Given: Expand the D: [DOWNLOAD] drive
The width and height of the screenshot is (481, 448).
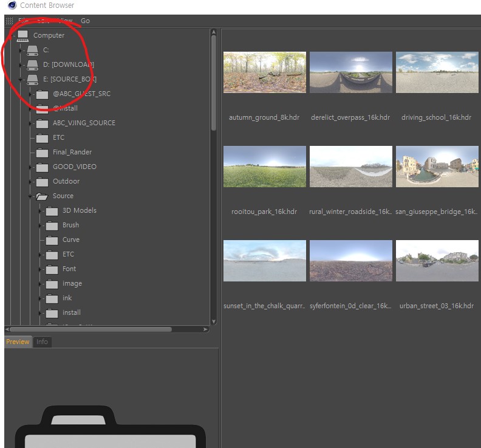Looking at the screenshot, I should 20,65.
